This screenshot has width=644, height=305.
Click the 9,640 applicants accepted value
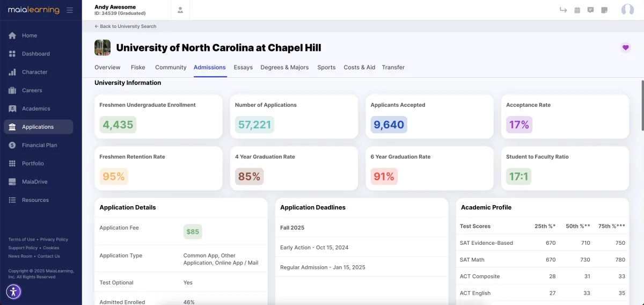point(389,125)
